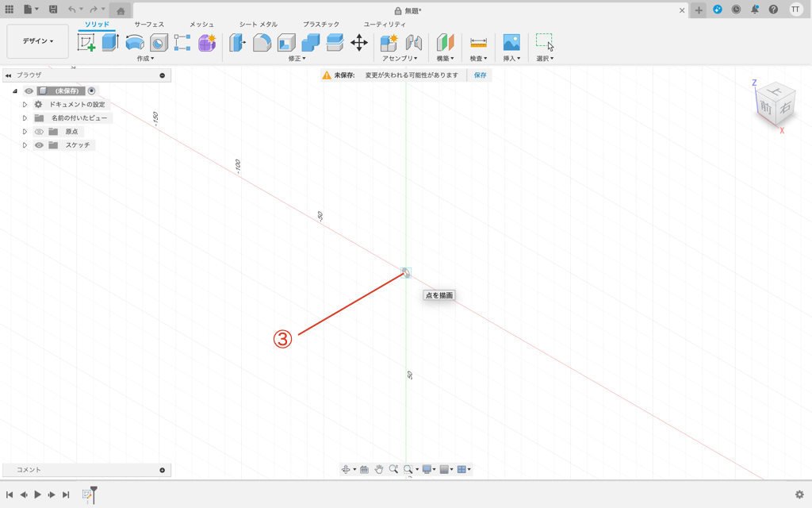Switch to the シート メタル tab
The width and height of the screenshot is (812, 508).
pos(258,25)
